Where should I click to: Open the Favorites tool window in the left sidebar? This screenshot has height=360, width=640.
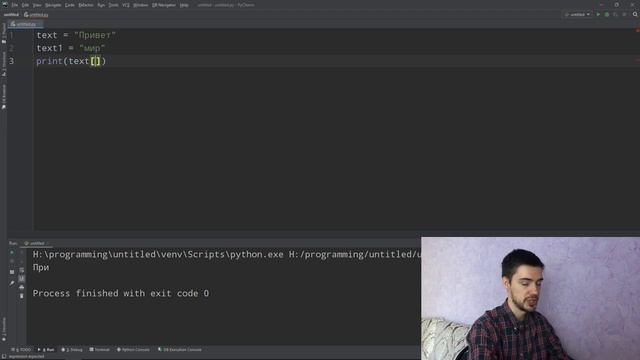coord(4,329)
